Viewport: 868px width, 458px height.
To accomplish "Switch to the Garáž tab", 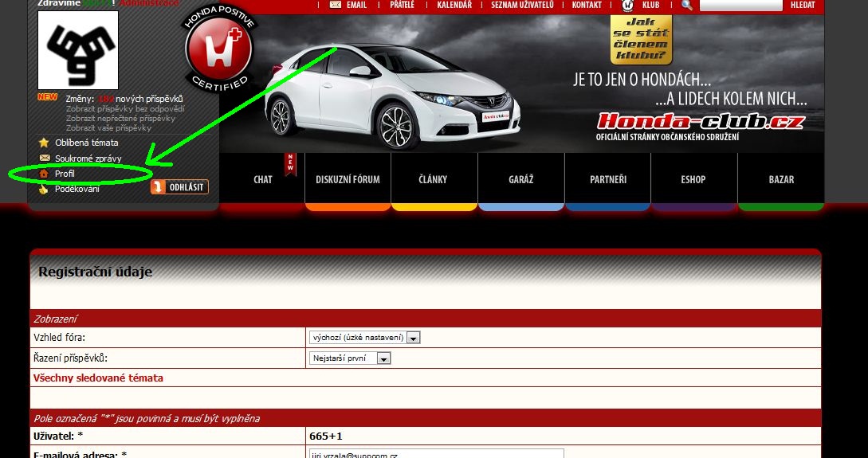I will pos(520,179).
